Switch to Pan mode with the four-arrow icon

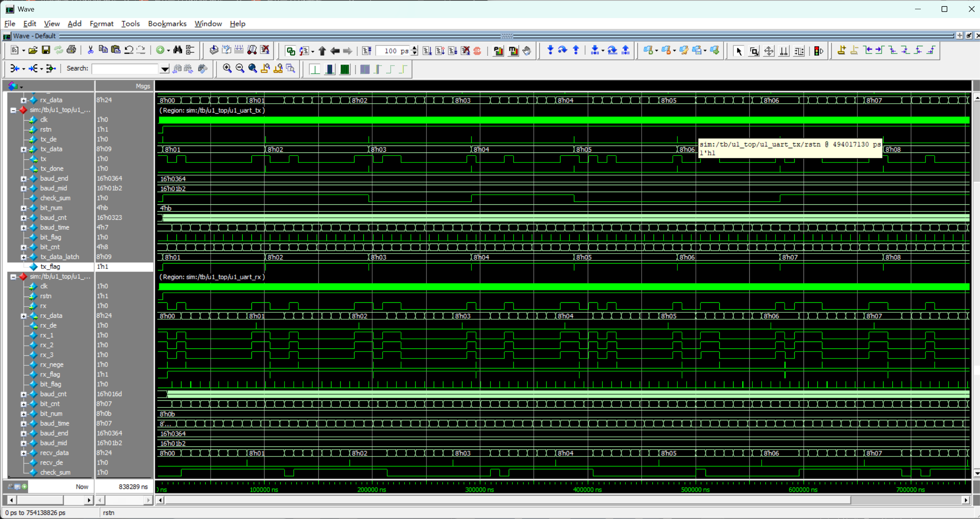coord(769,51)
